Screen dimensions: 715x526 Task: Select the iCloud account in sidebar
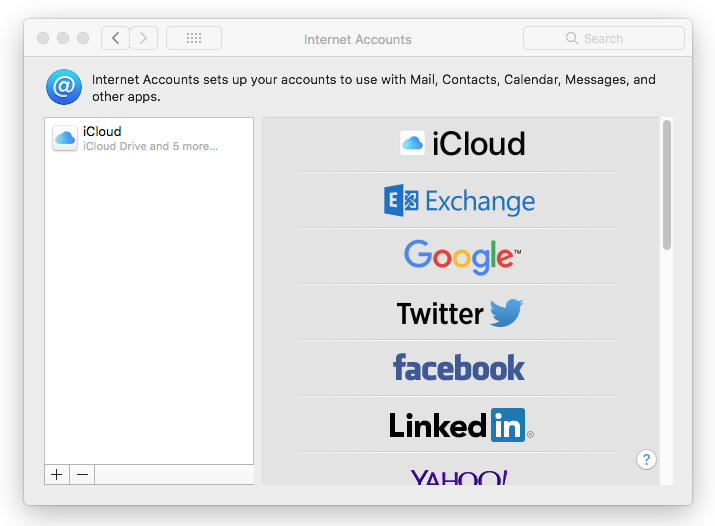pos(149,139)
